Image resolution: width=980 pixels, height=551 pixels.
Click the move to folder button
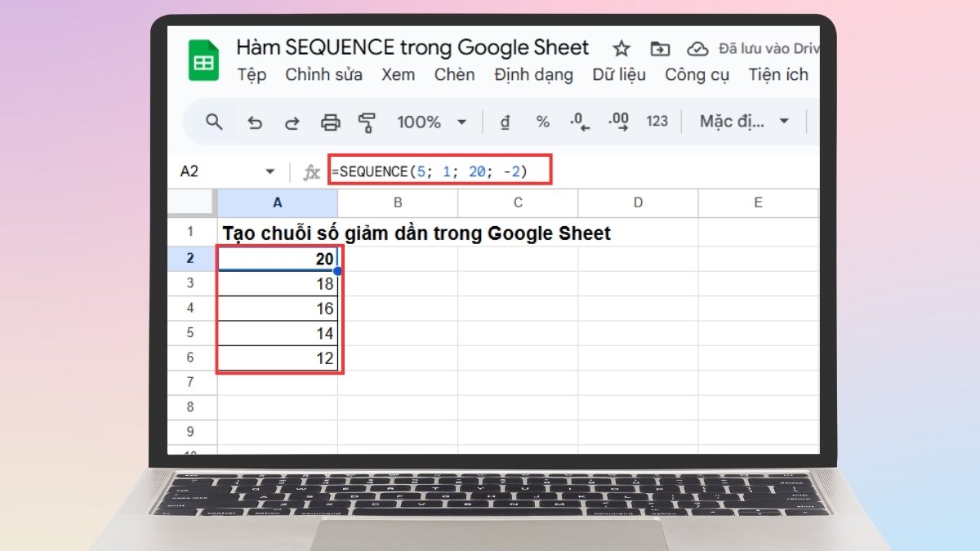point(659,48)
